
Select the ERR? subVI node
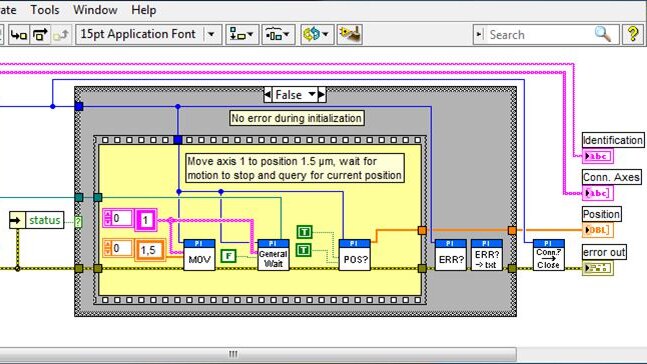451,255
